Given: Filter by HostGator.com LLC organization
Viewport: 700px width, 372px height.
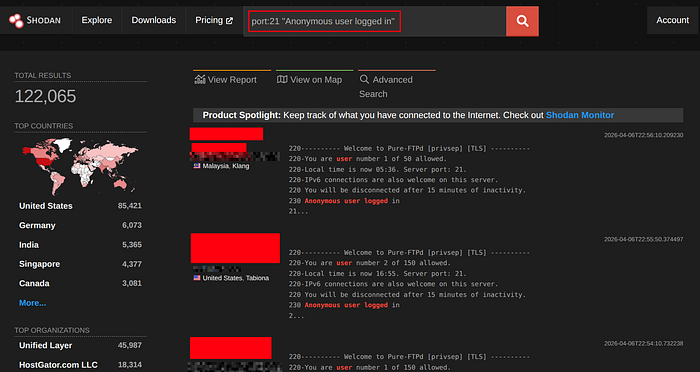Looking at the screenshot, I should [58, 365].
